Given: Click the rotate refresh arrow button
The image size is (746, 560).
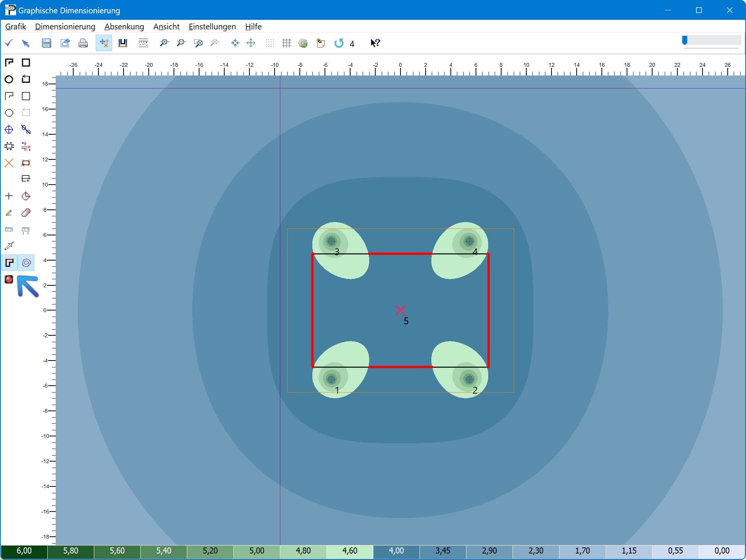Looking at the screenshot, I should 339,43.
